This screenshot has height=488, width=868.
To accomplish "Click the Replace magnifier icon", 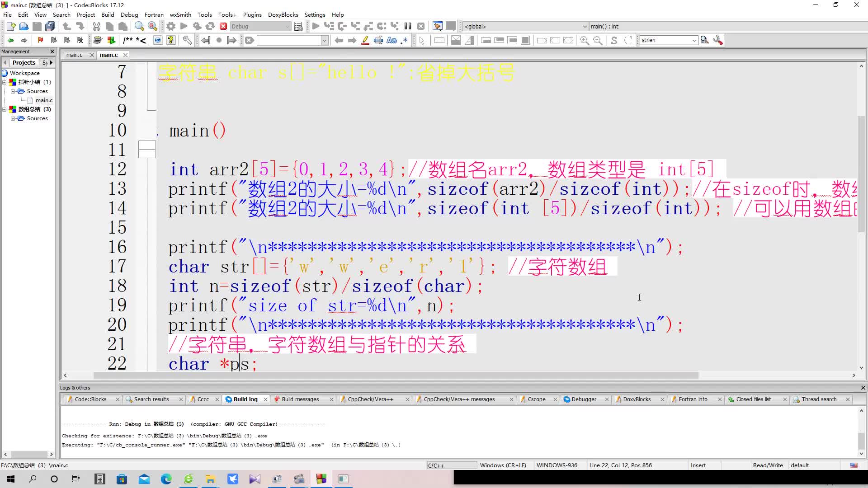I will point(153,26).
